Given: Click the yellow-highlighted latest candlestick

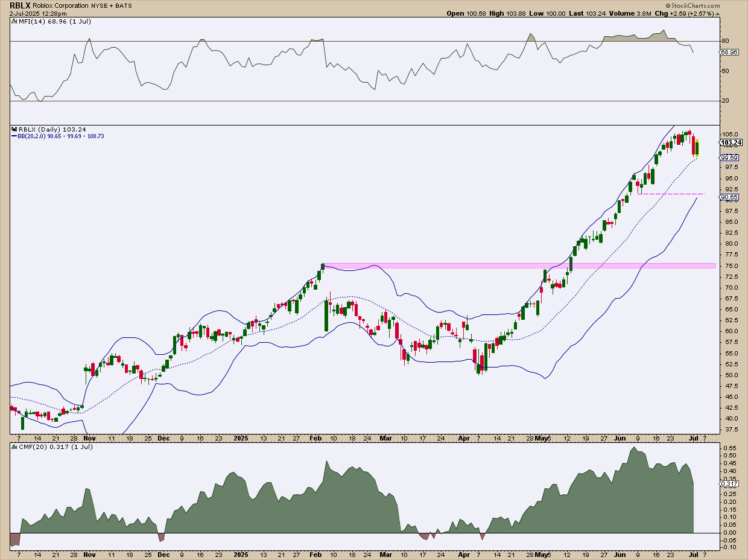Looking at the screenshot, I should pos(697,148).
